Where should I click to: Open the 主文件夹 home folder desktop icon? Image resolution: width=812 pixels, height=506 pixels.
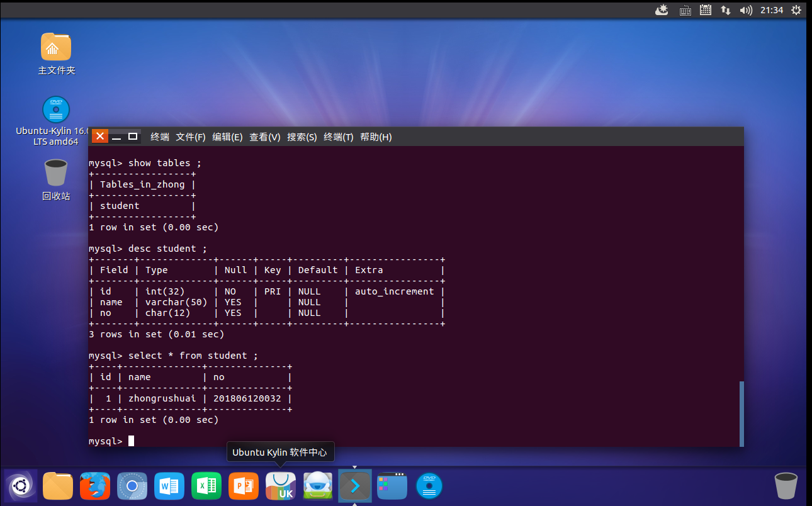coord(56,54)
